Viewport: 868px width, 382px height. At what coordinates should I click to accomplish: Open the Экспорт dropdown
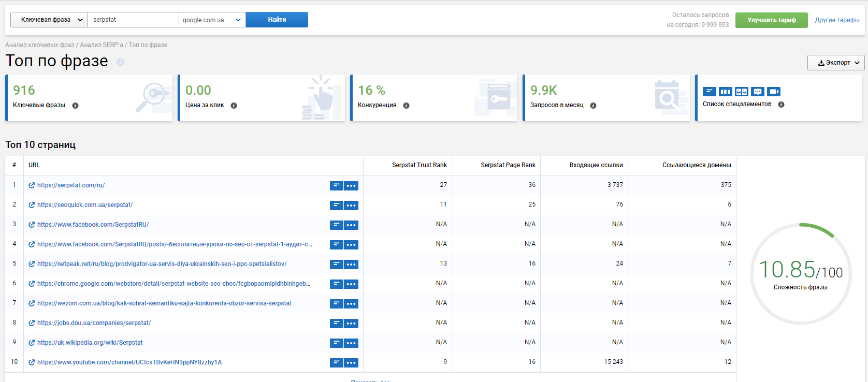(x=836, y=63)
